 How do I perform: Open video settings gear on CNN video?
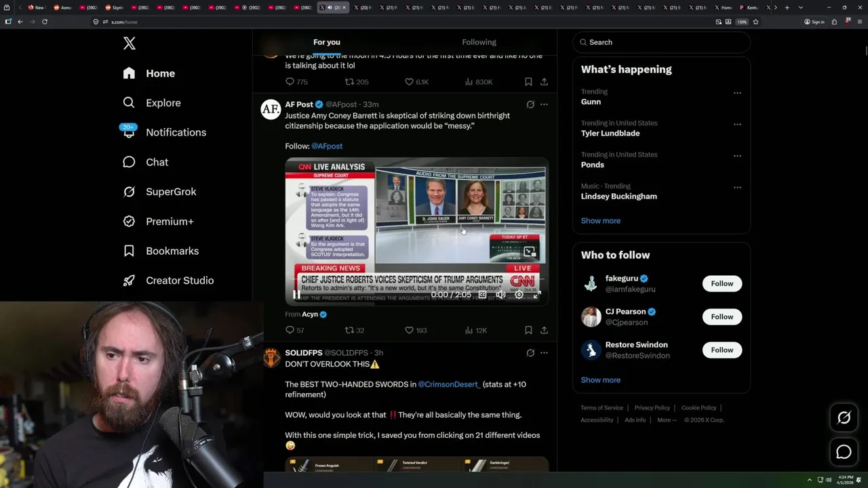point(519,295)
